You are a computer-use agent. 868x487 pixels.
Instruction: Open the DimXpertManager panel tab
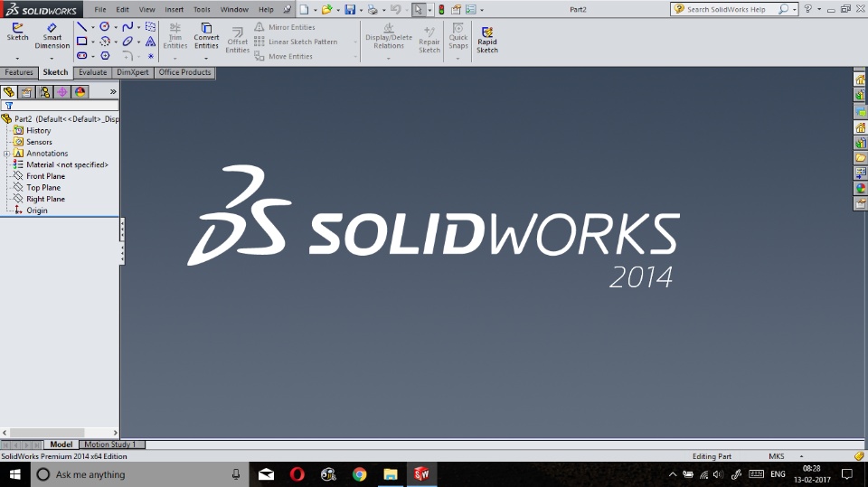[62, 92]
